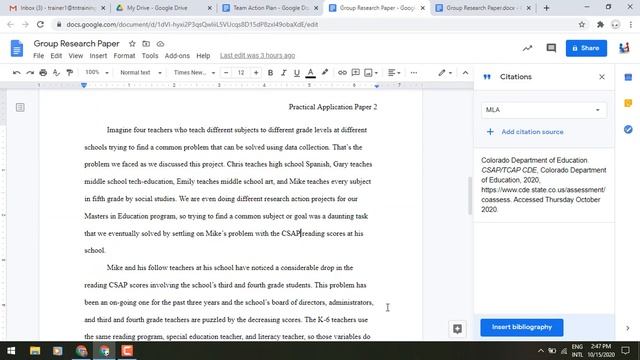This screenshot has height=360, width=640.
Task: Reload the page
Action: pos(40,24)
